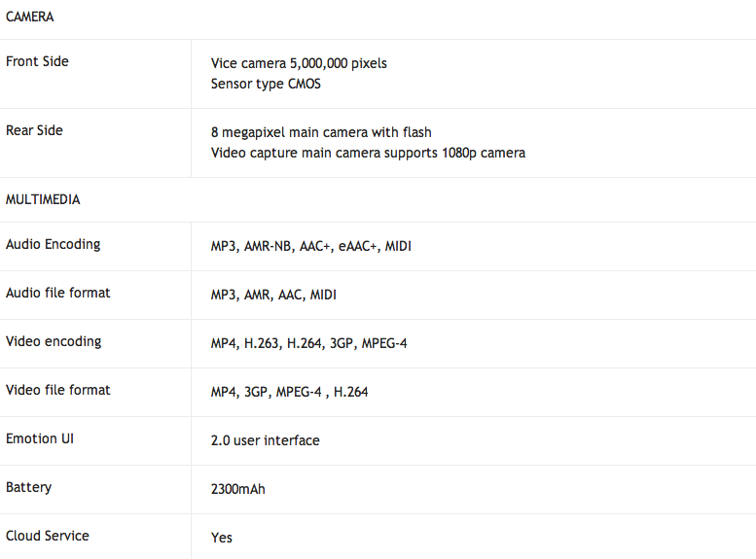Click the MP3, AMR, AAC, MIDI value

click(273, 295)
